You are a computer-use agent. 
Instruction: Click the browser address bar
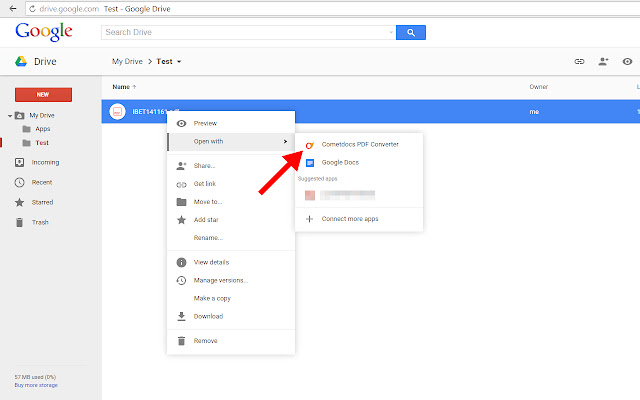[x=331, y=9]
